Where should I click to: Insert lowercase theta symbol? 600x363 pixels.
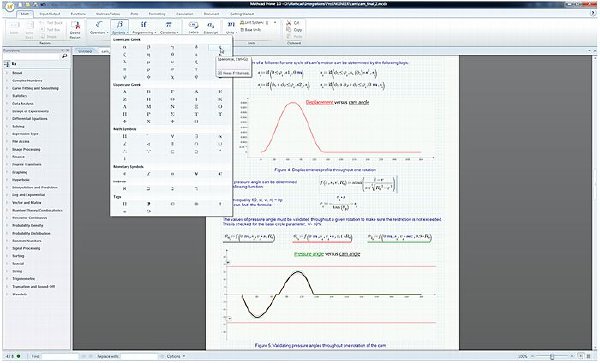172,55
